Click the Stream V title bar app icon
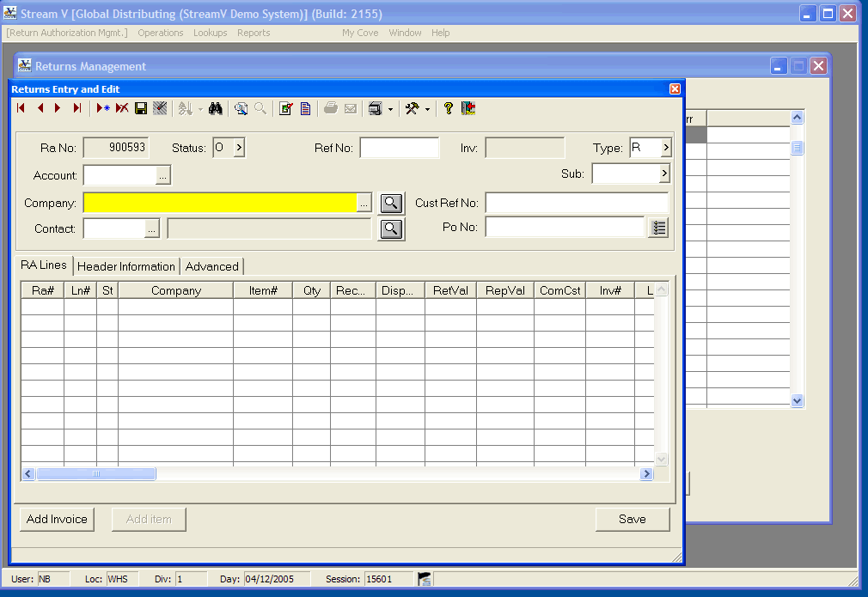 coord(10,13)
